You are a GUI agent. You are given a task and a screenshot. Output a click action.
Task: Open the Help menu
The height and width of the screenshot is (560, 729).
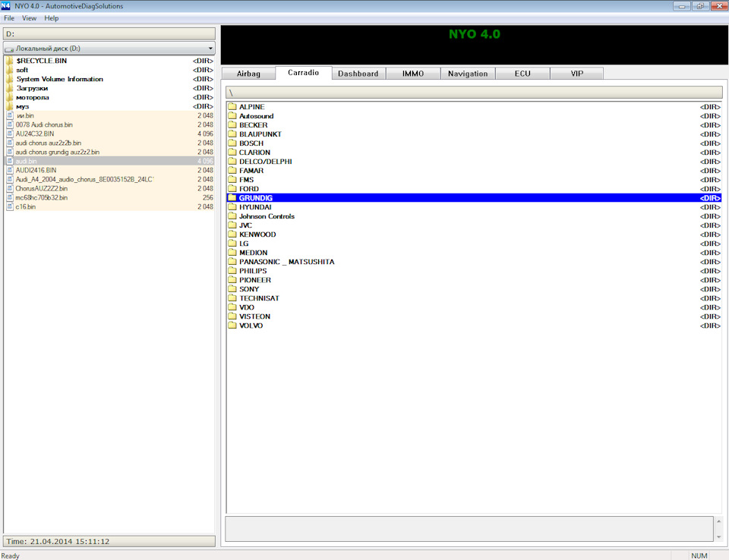[x=52, y=18]
